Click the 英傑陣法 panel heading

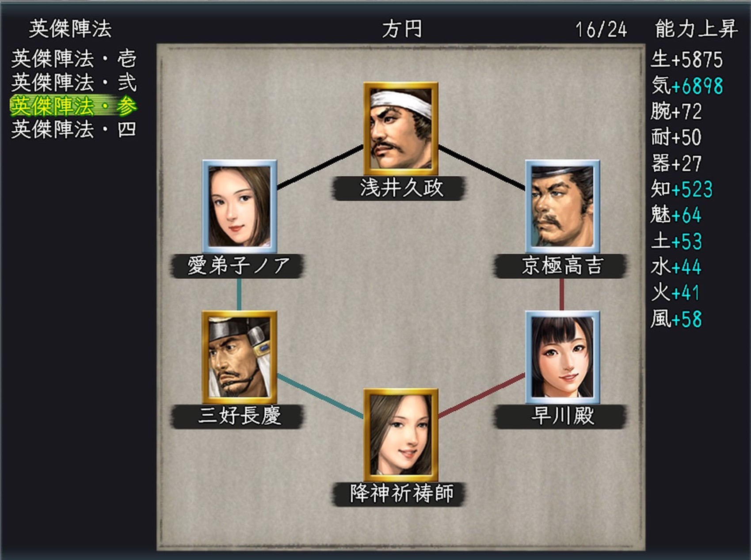pos(71,29)
